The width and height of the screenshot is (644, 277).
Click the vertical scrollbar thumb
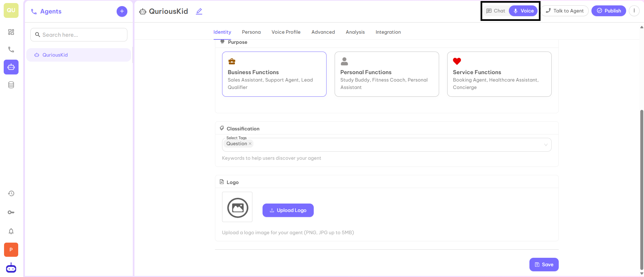642,190
